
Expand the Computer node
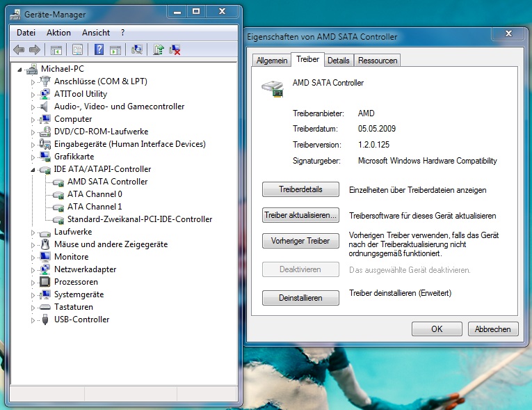click(x=33, y=120)
